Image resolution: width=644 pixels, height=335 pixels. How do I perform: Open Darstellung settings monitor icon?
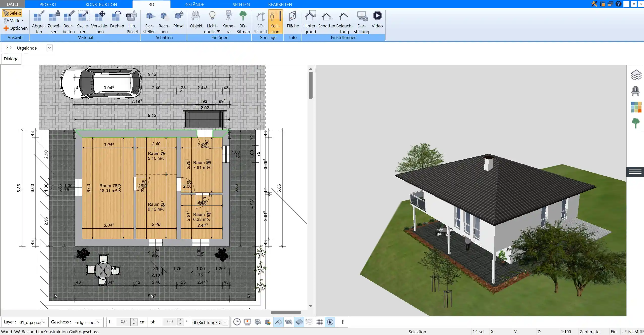tap(361, 22)
